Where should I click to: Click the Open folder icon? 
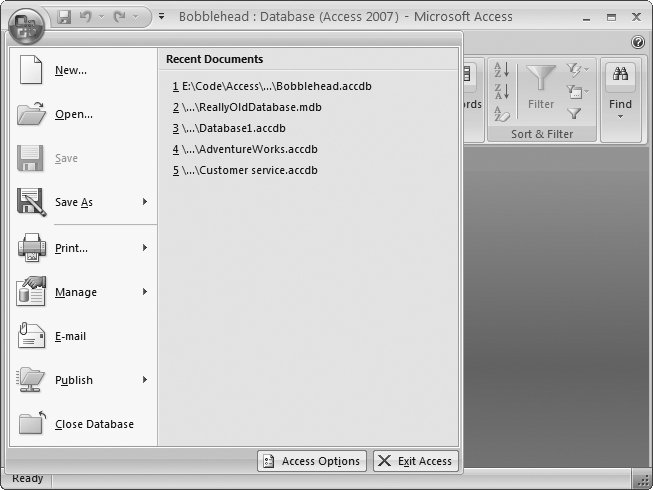point(32,114)
